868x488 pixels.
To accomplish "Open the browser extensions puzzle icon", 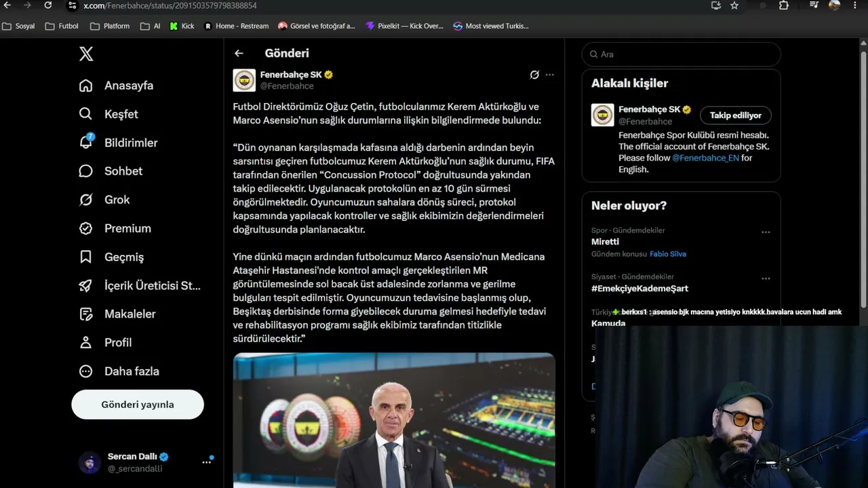I will (784, 5).
